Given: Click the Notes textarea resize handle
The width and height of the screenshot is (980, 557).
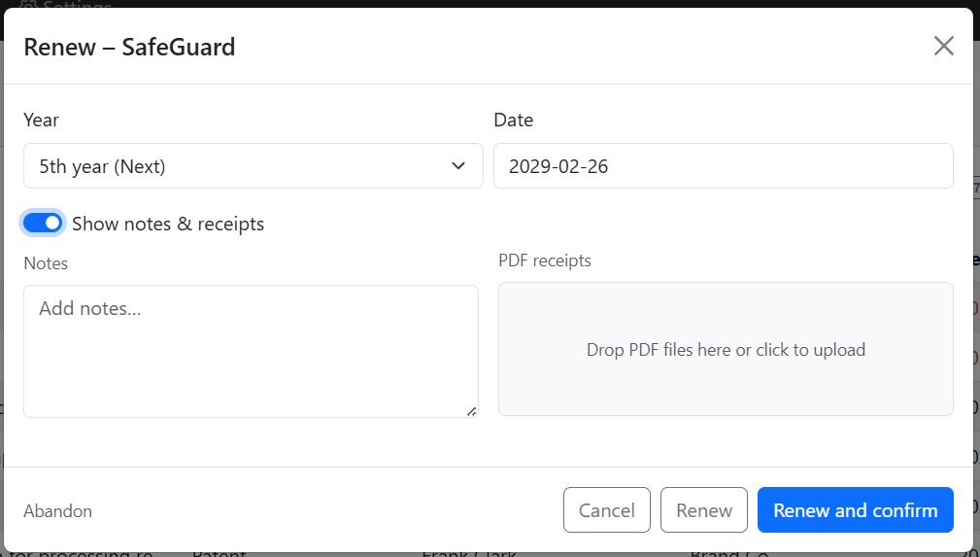Looking at the screenshot, I should click(472, 411).
